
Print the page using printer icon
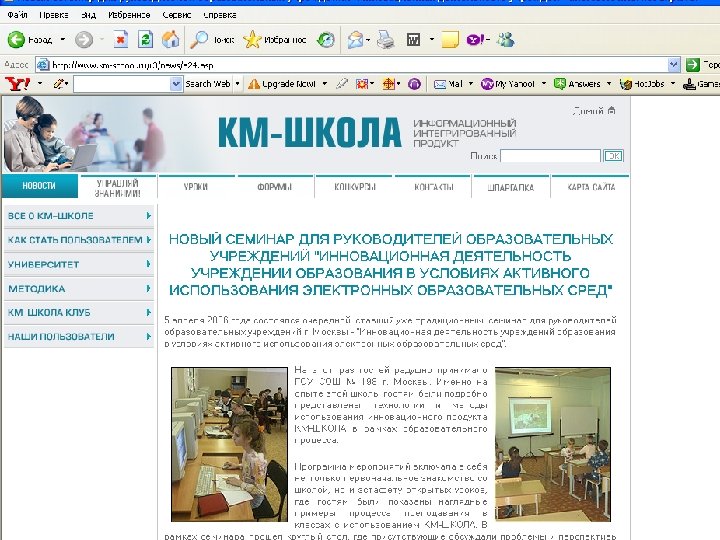(385, 39)
